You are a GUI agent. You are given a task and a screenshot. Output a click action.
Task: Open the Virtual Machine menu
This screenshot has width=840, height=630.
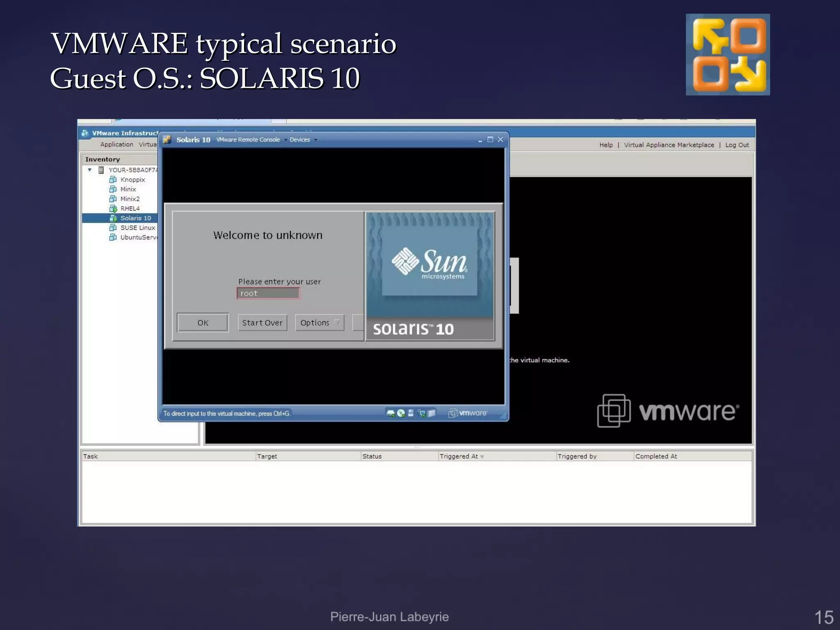click(148, 144)
